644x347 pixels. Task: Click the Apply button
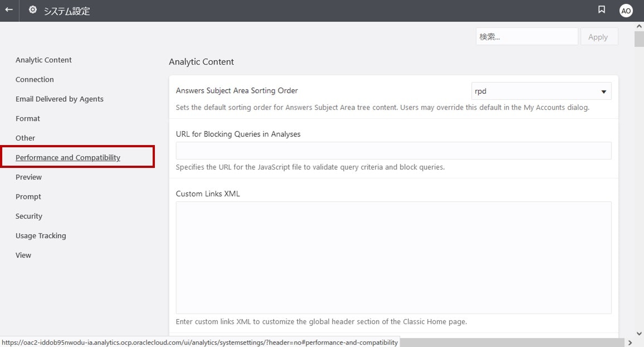(599, 37)
